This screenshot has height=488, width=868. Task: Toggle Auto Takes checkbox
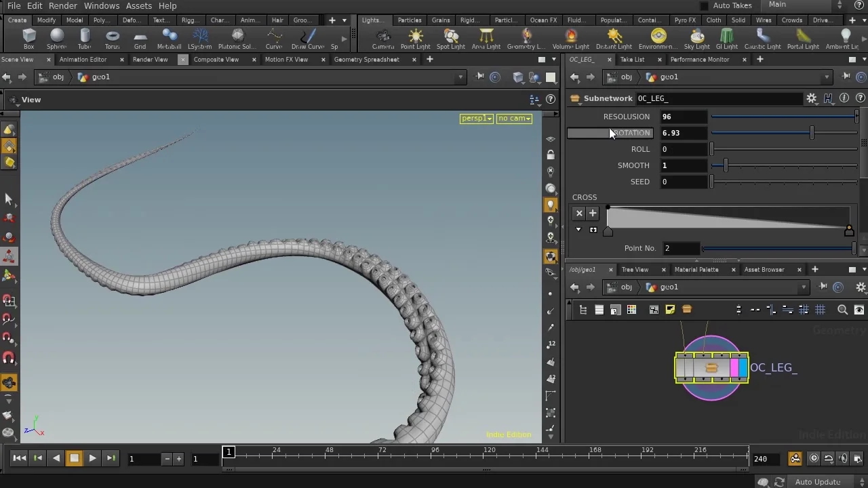[704, 5]
